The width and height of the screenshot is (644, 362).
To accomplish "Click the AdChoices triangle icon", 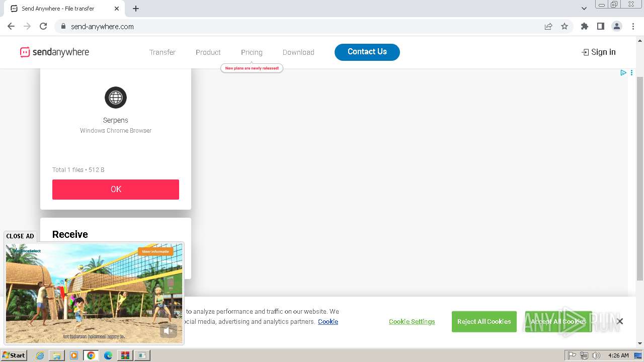I will click(623, 73).
